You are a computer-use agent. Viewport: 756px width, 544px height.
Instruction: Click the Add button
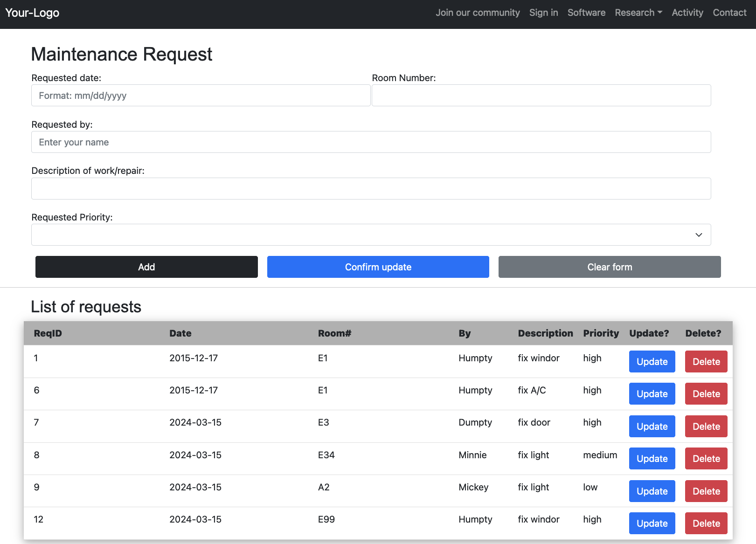(146, 267)
